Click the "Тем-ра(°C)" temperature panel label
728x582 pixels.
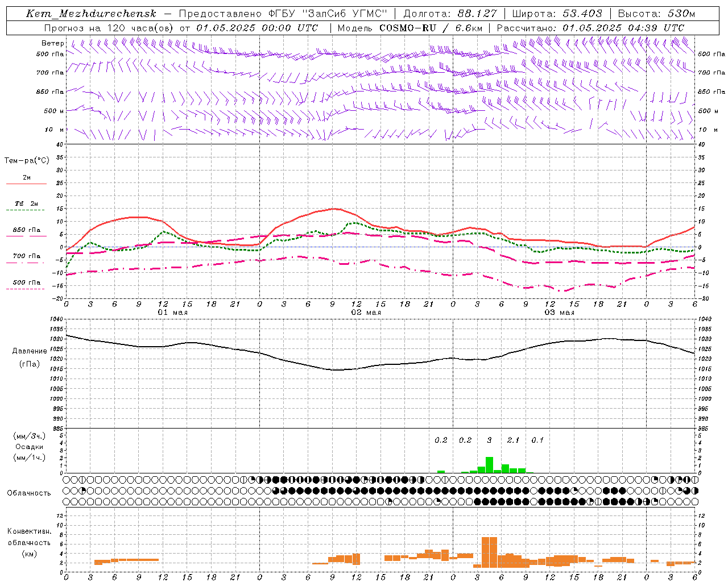(x=27, y=161)
